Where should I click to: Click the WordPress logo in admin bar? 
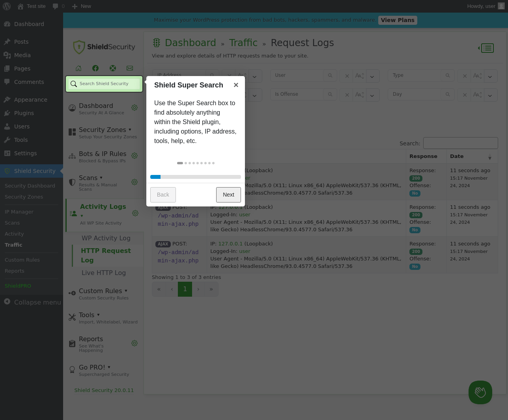(x=7, y=6)
